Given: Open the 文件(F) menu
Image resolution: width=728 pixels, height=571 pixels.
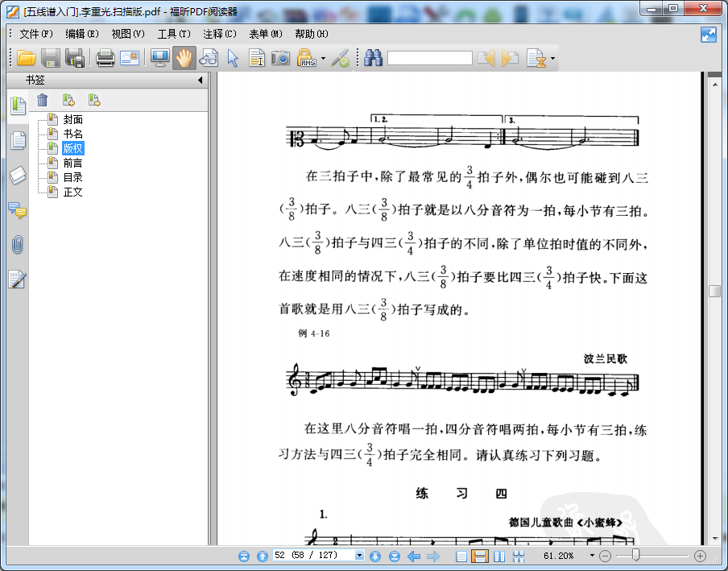Looking at the screenshot, I should (x=35, y=34).
